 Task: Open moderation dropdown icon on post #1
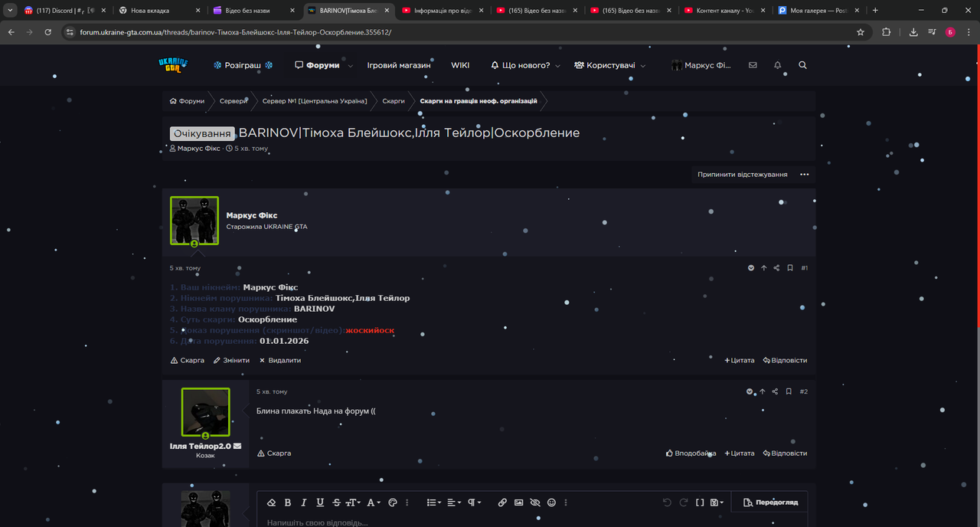[x=751, y=268]
